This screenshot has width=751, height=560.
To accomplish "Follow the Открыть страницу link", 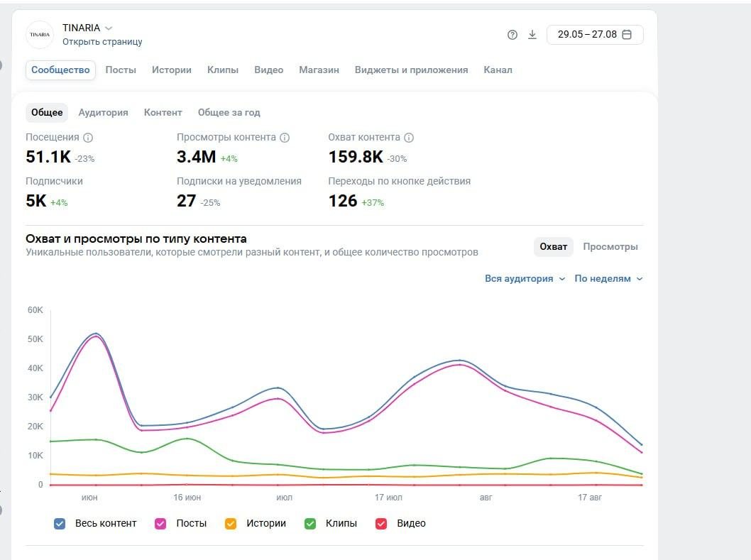I will point(102,42).
